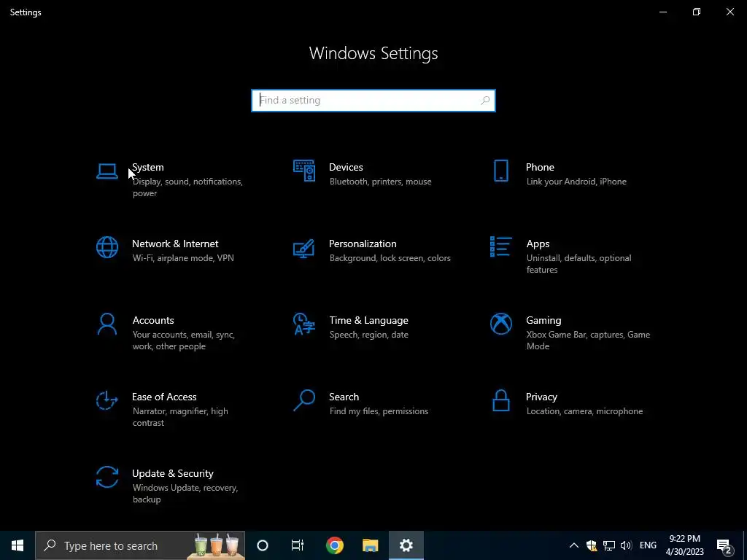Click the Show desktop sliver at taskbar edge

point(745,545)
